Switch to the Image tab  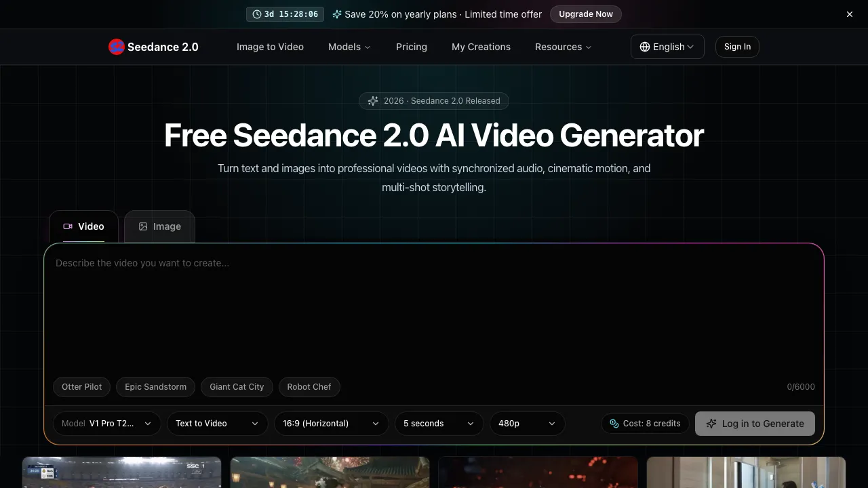pyautogui.click(x=159, y=226)
